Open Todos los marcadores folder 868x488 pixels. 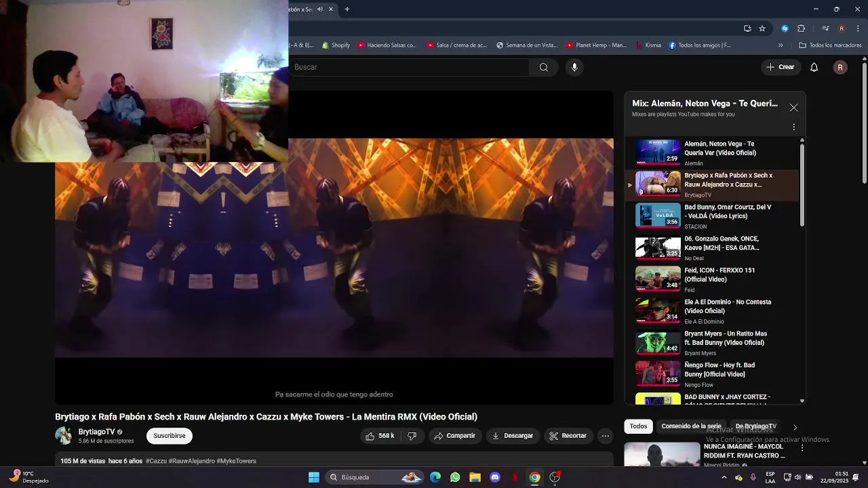[x=830, y=45]
